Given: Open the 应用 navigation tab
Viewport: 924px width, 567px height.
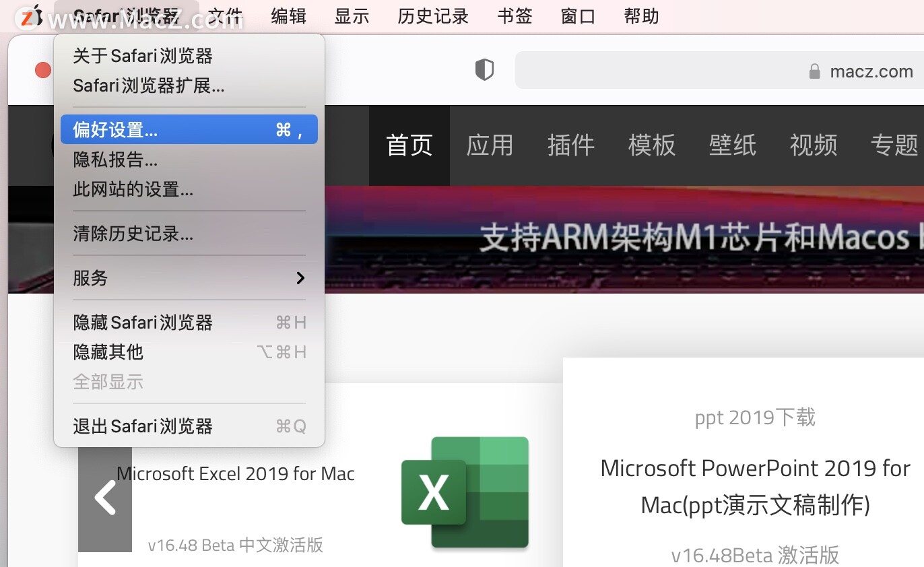Looking at the screenshot, I should tap(490, 145).
